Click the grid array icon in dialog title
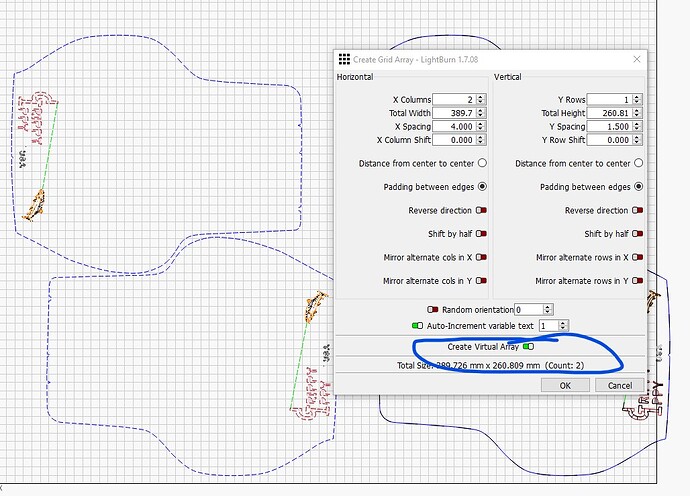 (x=344, y=59)
